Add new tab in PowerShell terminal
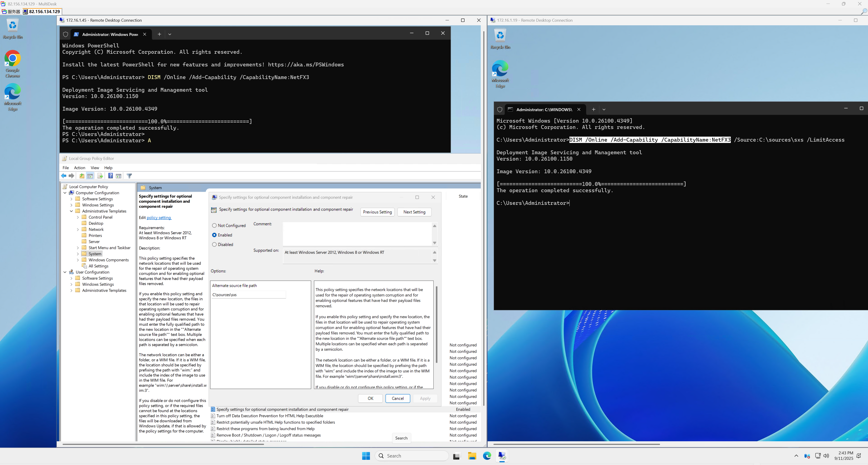This screenshot has height=465, width=868. pyautogui.click(x=159, y=34)
